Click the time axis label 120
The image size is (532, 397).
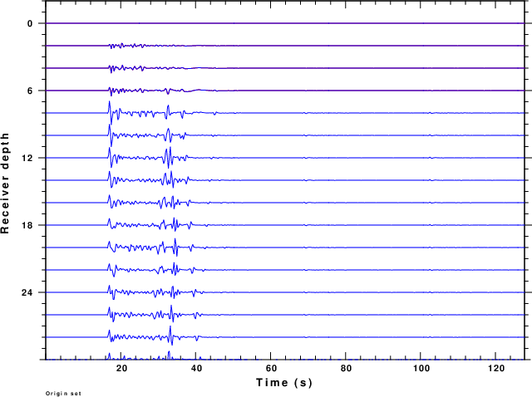pos(496,369)
